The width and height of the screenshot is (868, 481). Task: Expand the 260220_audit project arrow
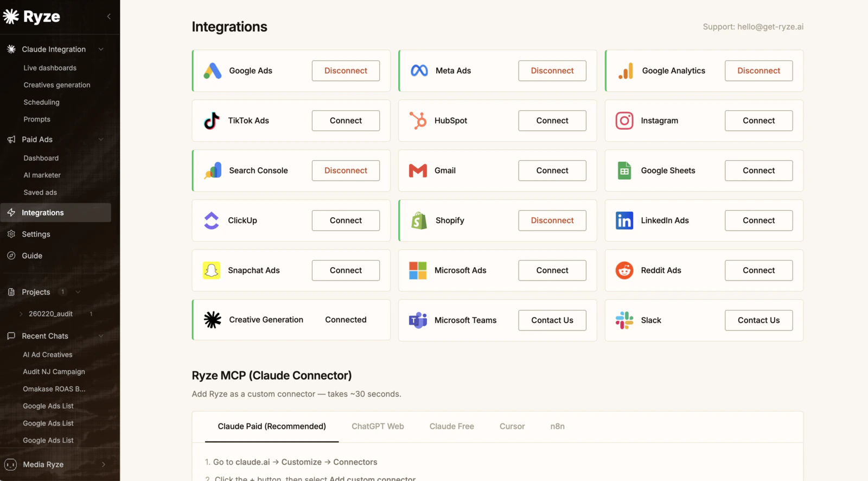click(21, 314)
